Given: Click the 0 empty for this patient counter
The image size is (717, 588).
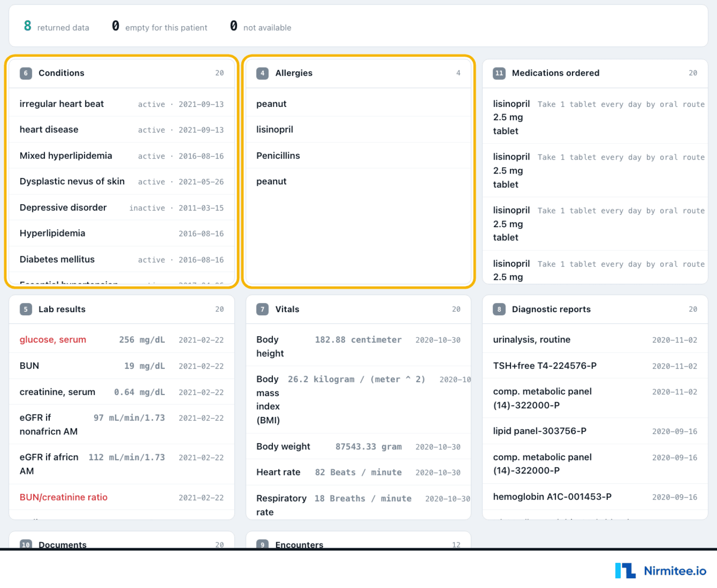Looking at the screenshot, I should tap(160, 27).
